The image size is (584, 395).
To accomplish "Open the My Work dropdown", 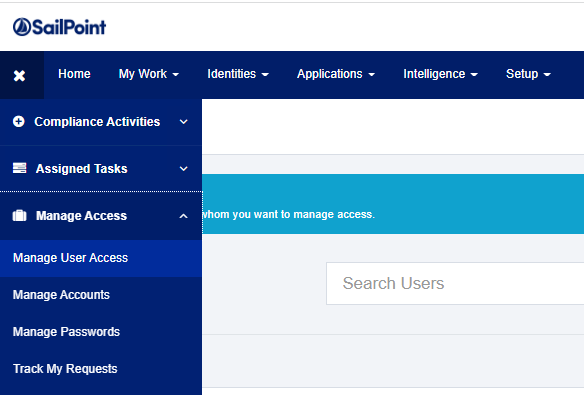I will [x=149, y=74].
